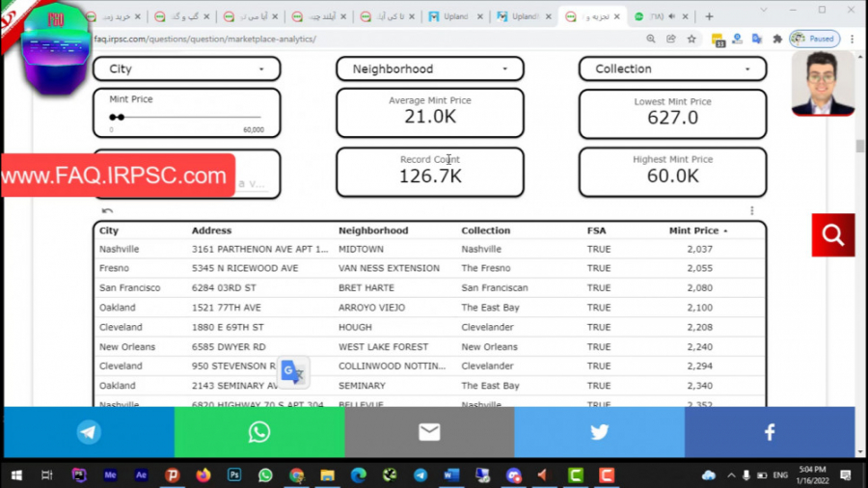Screen dimensions: 868x488
Task: Select the 1521 77TH AVE address cell
Action: [226, 308]
